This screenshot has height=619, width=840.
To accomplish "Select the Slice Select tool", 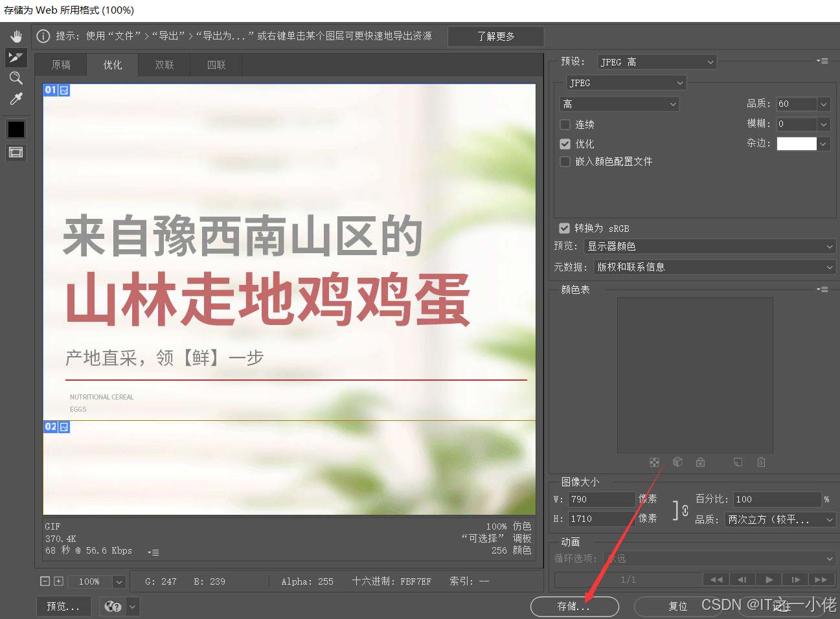I will tap(16, 58).
